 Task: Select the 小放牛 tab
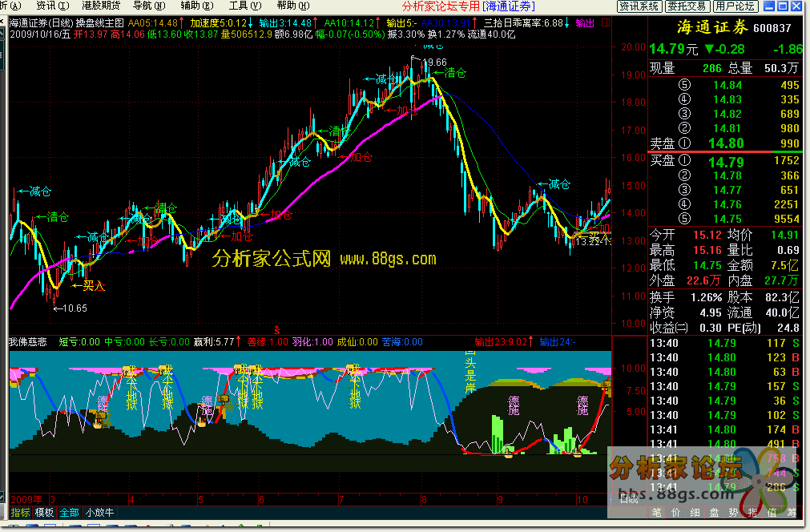click(x=99, y=513)
